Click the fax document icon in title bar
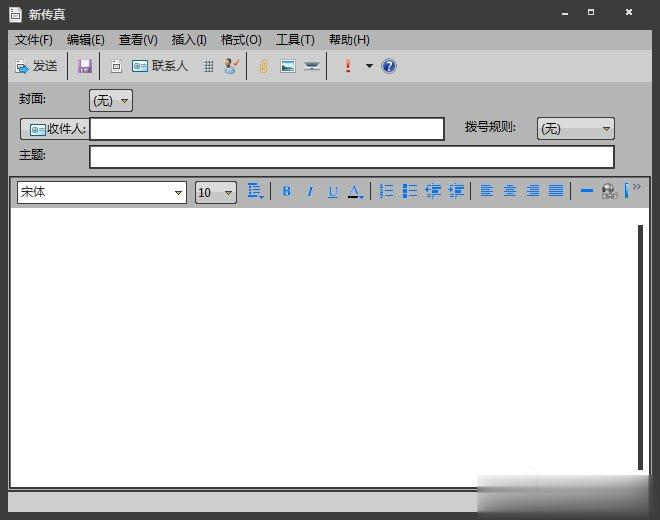This screenshot has width=660, height=520. pos(15,14)
